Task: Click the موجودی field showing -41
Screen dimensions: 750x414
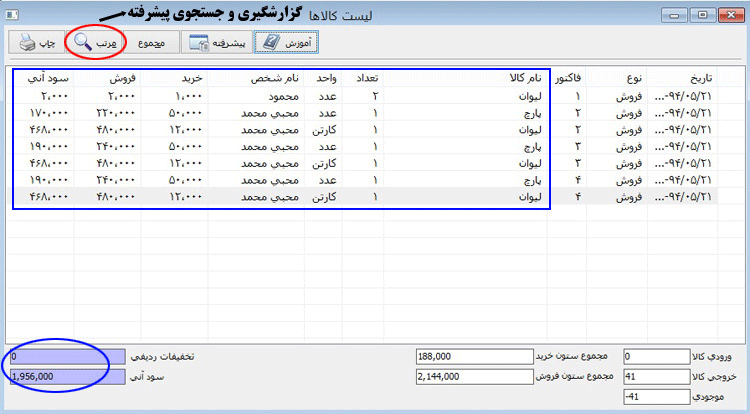Action: click(655, 396)
